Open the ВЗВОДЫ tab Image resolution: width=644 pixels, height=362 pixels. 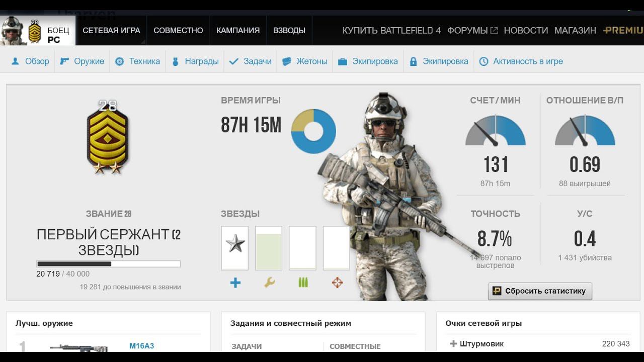(x=289, y=30)
